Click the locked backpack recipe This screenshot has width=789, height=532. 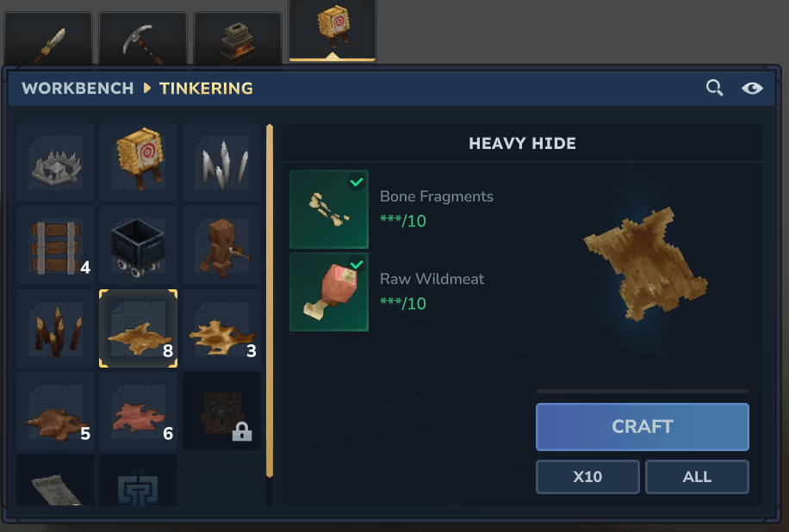point(222,411)
